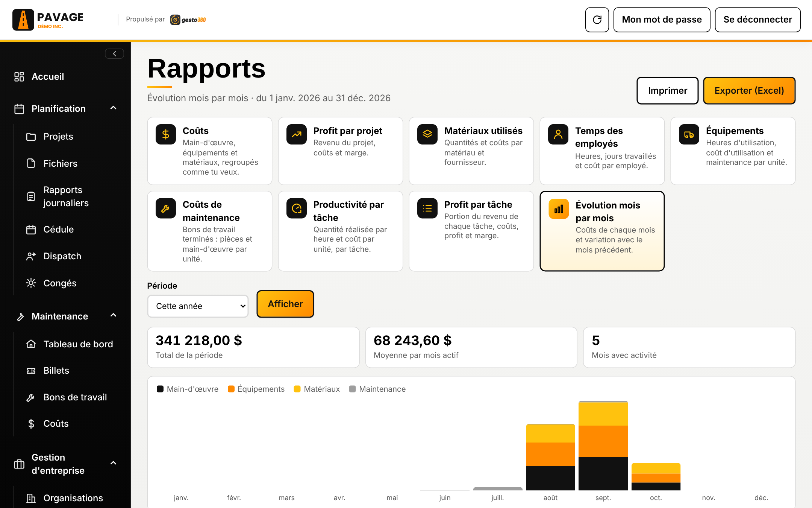Open the Période dropdown showing Cette année
Viewport: 812px width, 508px height.
pos(198,306)
